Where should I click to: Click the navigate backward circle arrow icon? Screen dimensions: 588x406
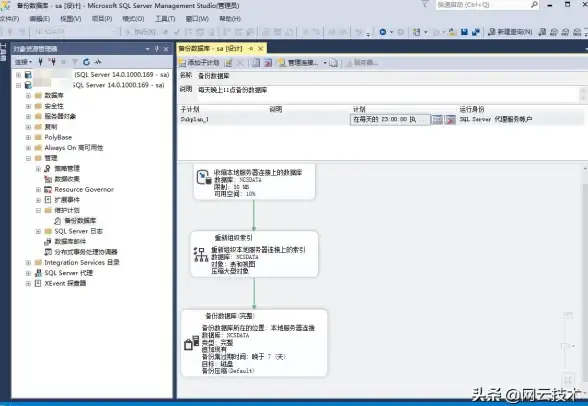383,32
